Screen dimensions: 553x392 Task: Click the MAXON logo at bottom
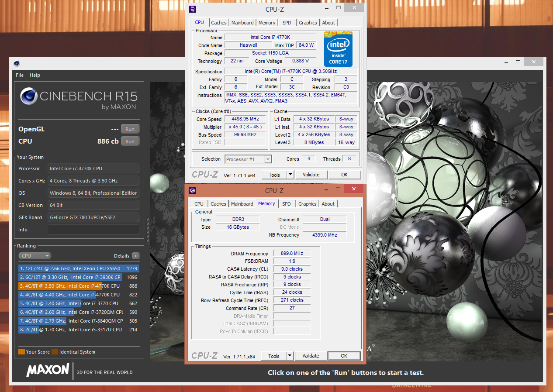pyautogui.click(x=48, y=370)
